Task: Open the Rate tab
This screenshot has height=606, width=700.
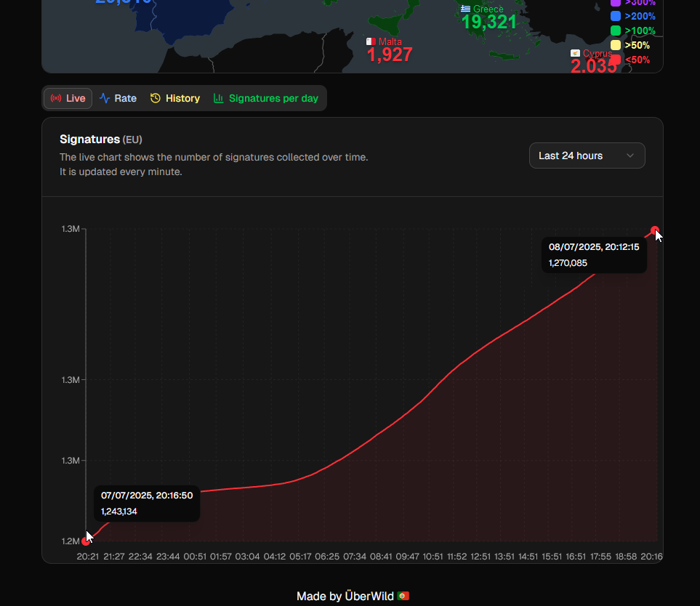Action: click(x=118, y=98)
